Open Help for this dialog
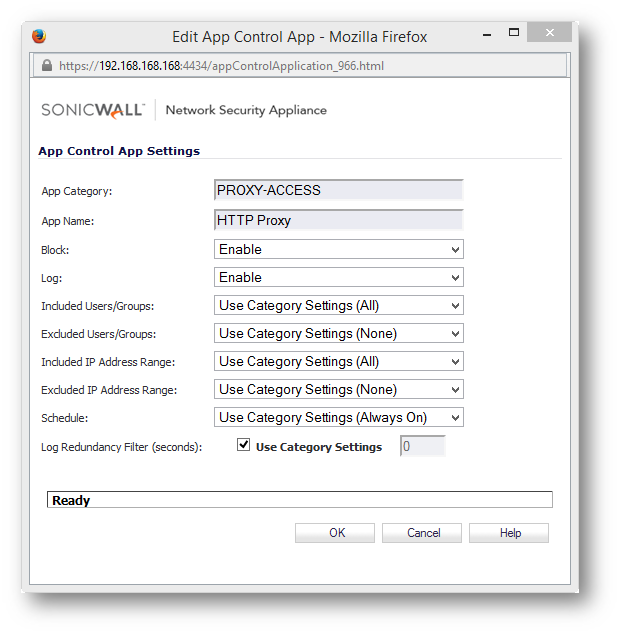The image size is (621, 635). 509,533
